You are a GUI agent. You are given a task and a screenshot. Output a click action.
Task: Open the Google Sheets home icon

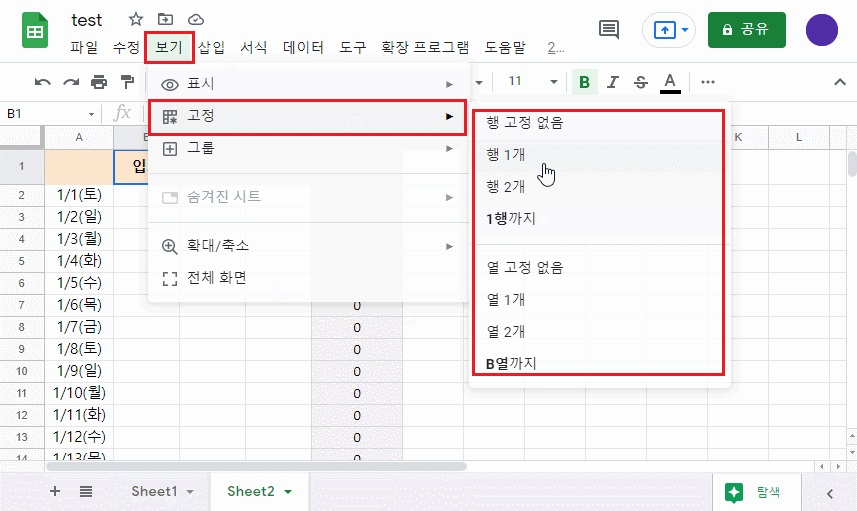34,31
